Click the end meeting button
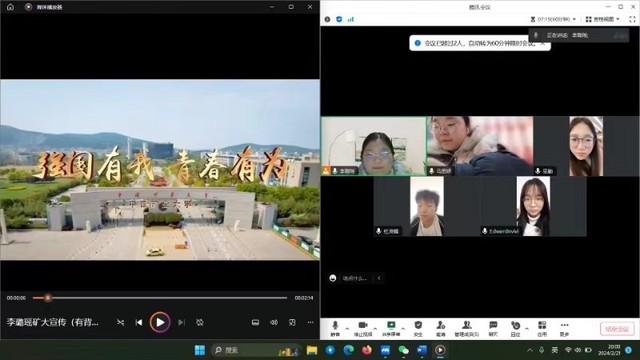The image size is (640, 360). pyautogui.click(x=617, y=329)
